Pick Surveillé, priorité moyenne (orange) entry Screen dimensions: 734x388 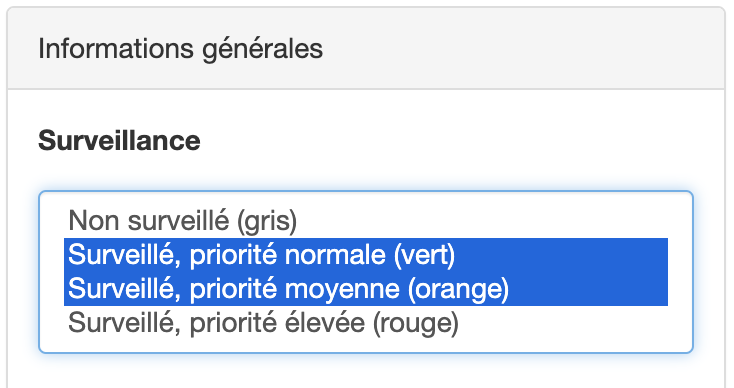[x=366, y=289]
